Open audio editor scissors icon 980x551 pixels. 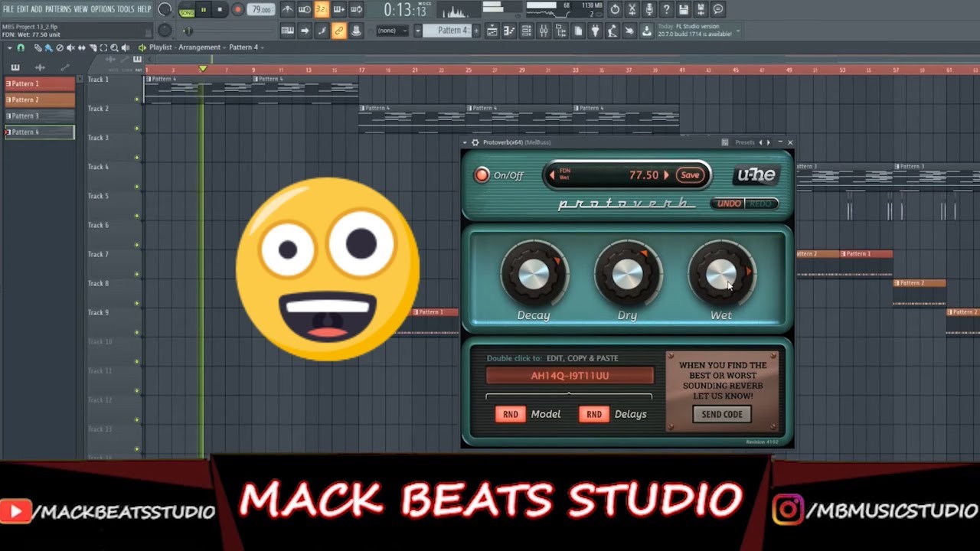click(632, 9)
